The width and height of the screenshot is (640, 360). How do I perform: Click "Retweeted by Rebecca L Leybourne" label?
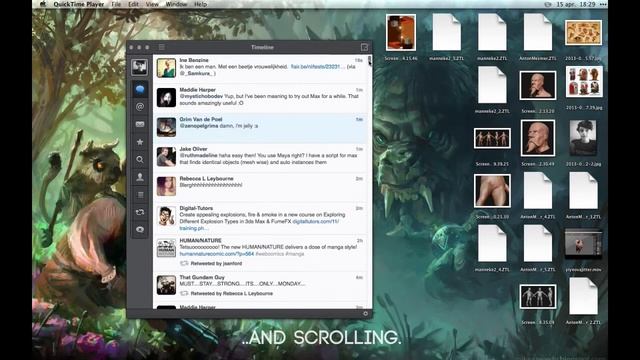[231, 293]
